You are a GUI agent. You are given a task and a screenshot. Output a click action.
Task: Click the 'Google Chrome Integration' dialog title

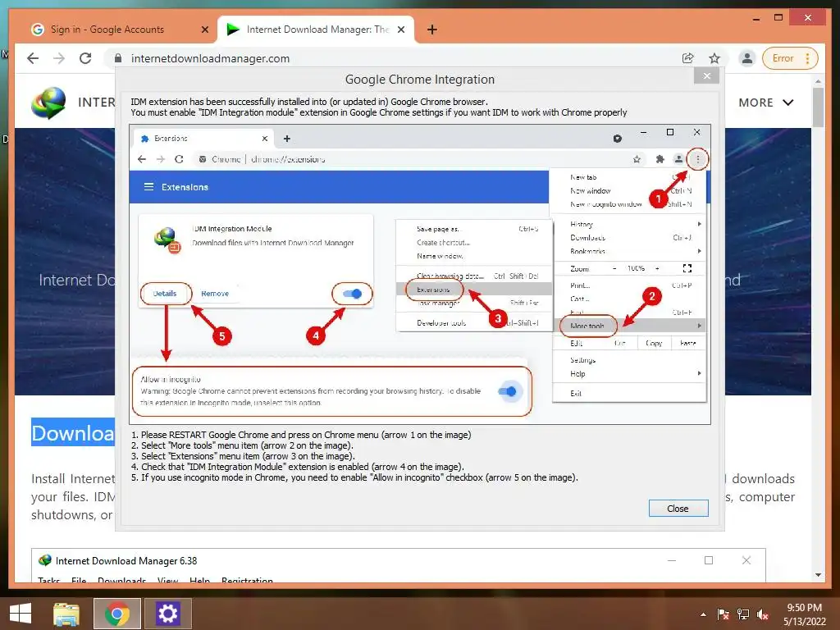[x=420, y=80]
